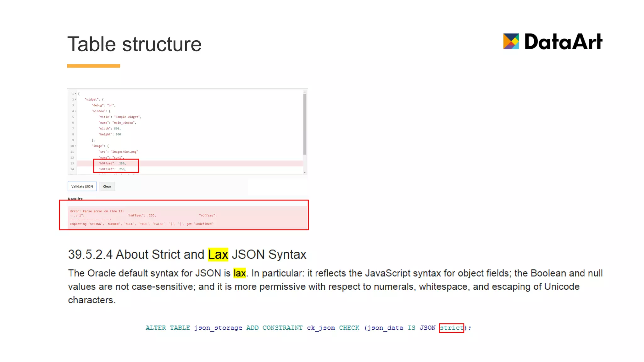Click the parse error results message box

pyautogui.click(x=187, y=217)
